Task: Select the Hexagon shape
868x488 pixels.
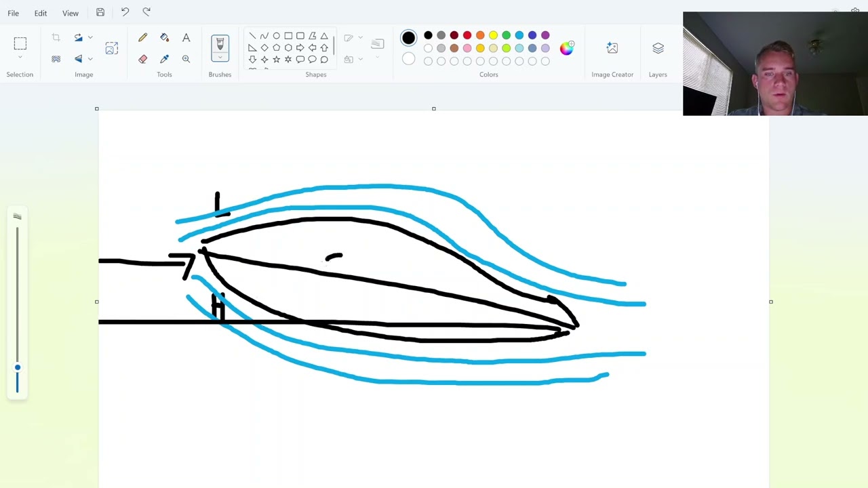Action: [288, 48]
